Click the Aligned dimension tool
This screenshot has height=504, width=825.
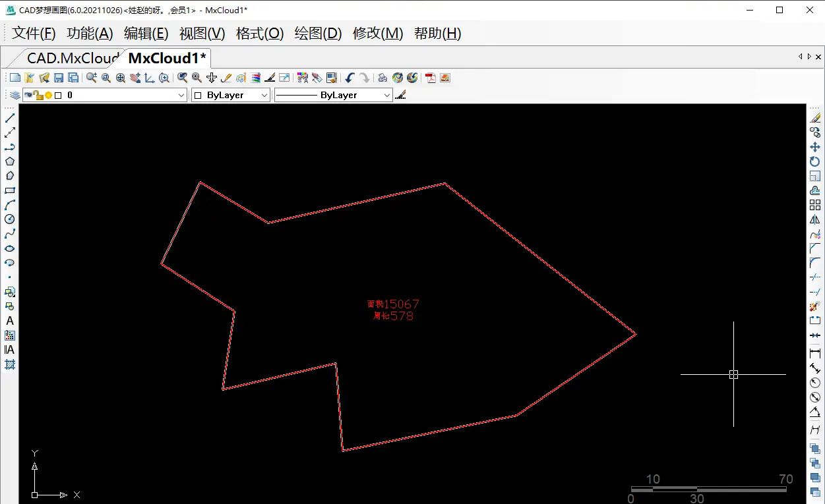[x=815, y=368]
